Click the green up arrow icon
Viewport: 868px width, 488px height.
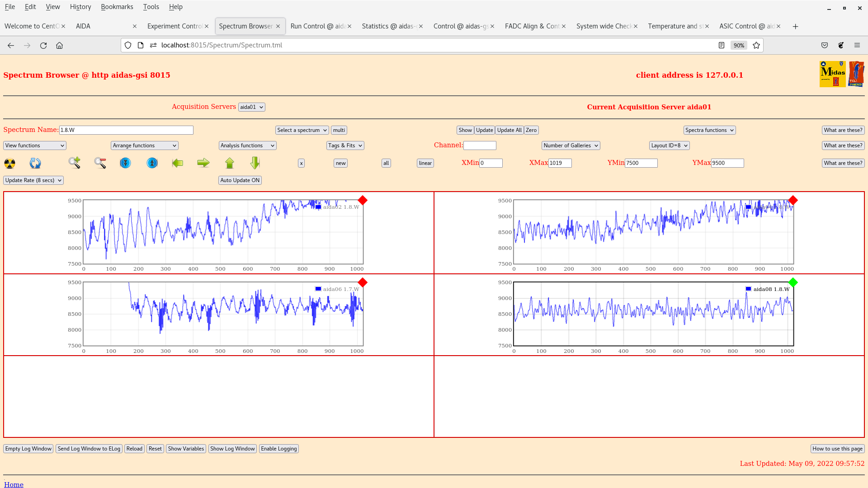tap(230, 163)
